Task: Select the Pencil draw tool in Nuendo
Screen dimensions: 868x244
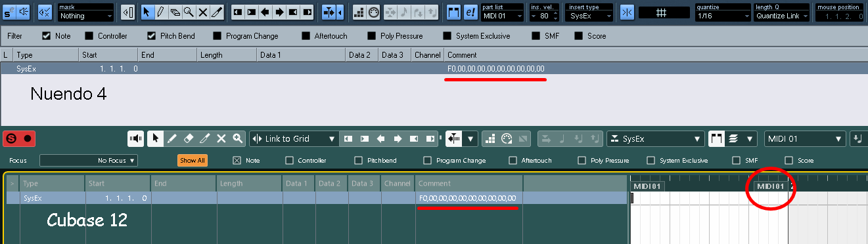Action: (x=161, y=12)
